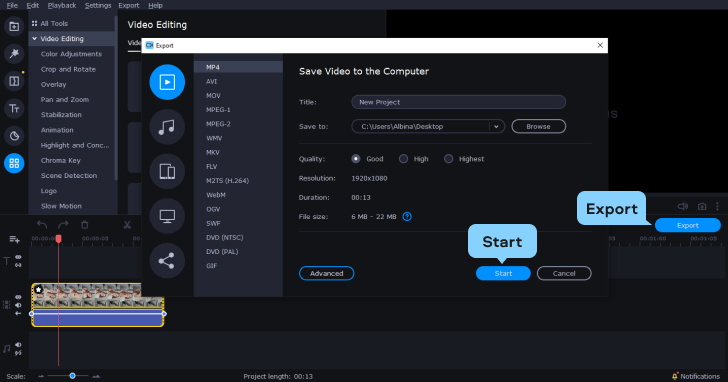Choose Save for Devices icon

[167, 171]
